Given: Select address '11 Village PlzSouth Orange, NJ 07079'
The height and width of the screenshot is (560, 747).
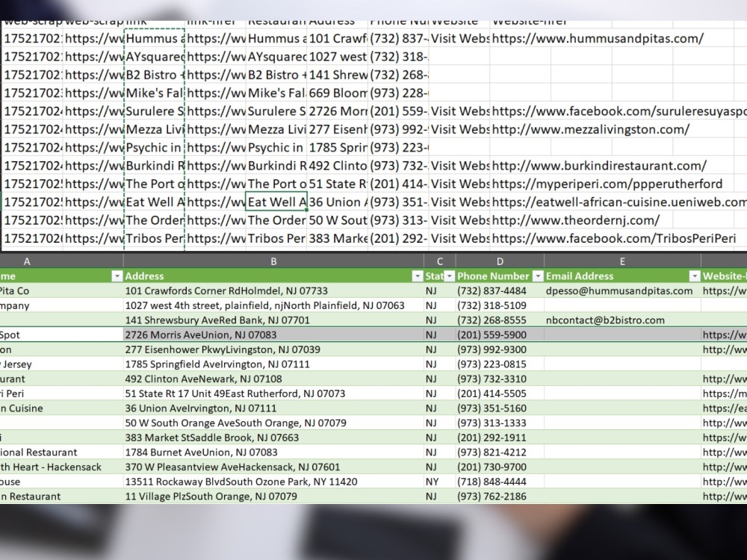Looking at the screenshot, I should (273, 497).
